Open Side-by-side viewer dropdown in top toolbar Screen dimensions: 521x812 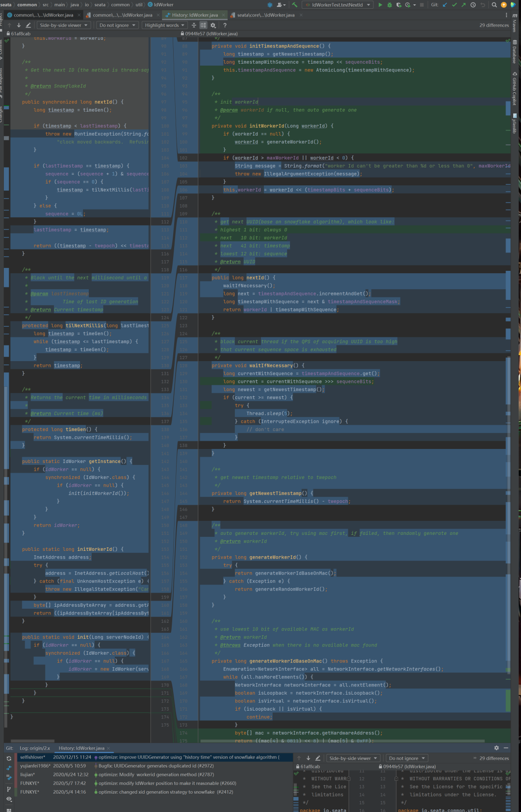pos(64,25)
